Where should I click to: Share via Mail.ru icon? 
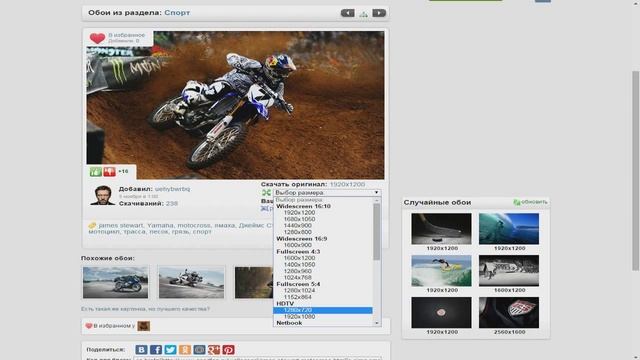pyautogui.click(x=199, y=350)
